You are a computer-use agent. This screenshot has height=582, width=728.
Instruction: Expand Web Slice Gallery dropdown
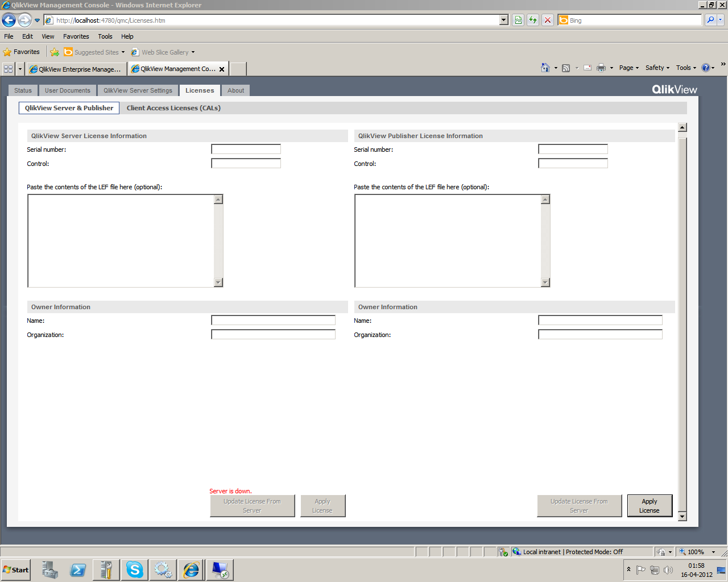(193, 52)
